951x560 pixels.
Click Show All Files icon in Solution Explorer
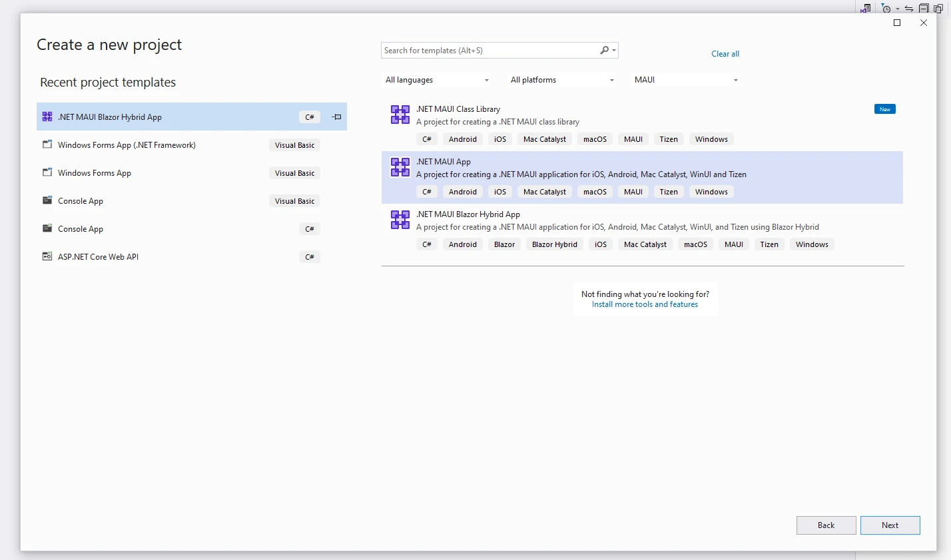click(x=938, y=8)
